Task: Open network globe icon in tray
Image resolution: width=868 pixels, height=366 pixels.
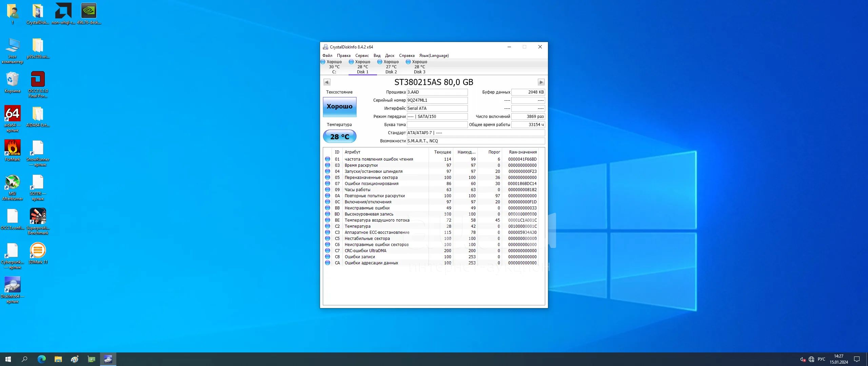Action: pos(811,359)
